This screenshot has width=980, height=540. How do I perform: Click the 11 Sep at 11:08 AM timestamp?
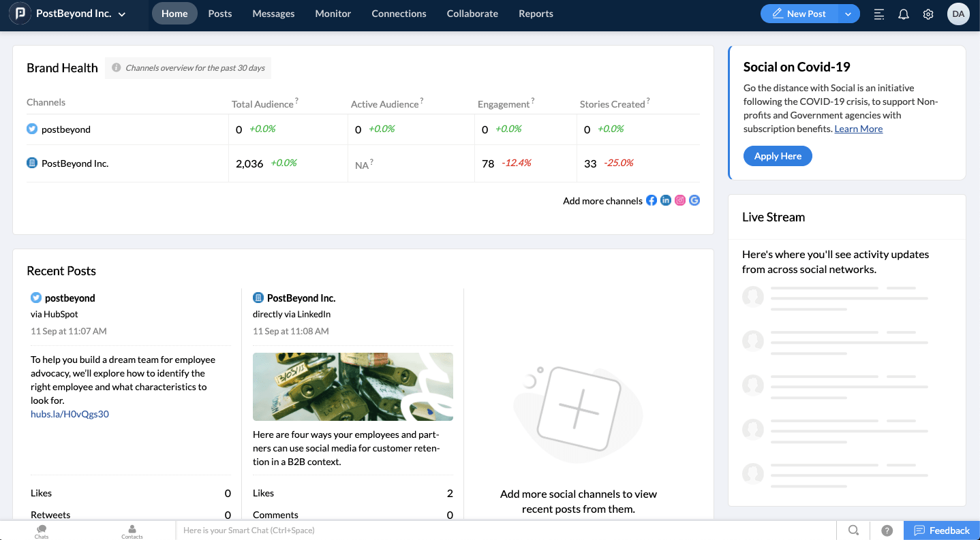(x=291, y=331)
